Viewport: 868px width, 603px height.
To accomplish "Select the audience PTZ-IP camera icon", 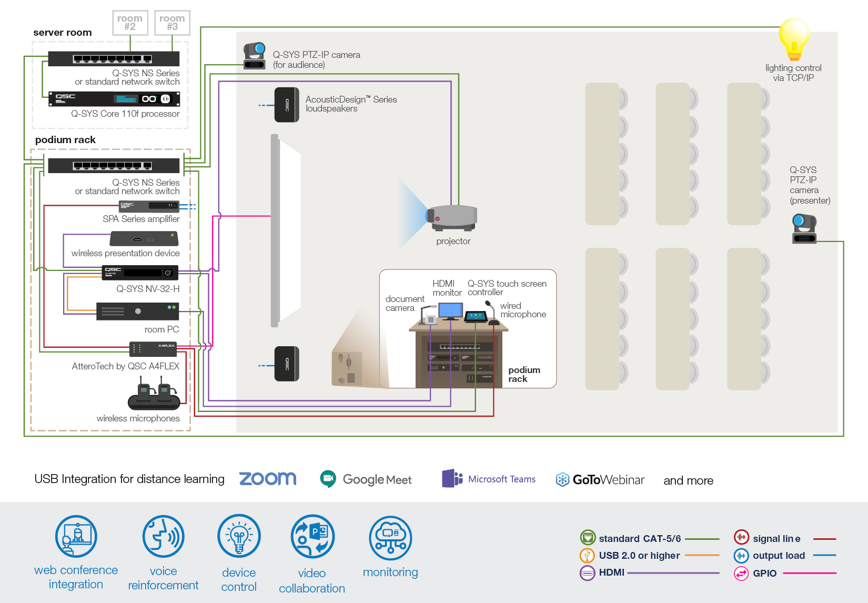I will click(255, 56).
